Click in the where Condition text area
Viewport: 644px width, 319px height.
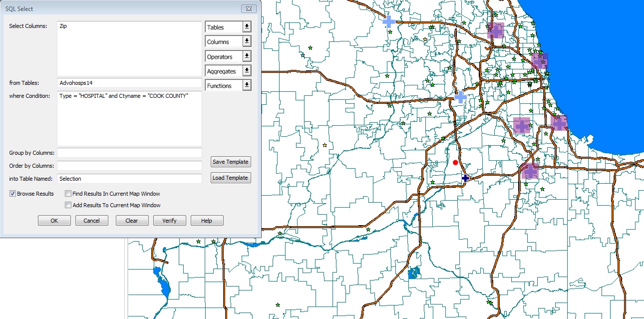point(129,118)
